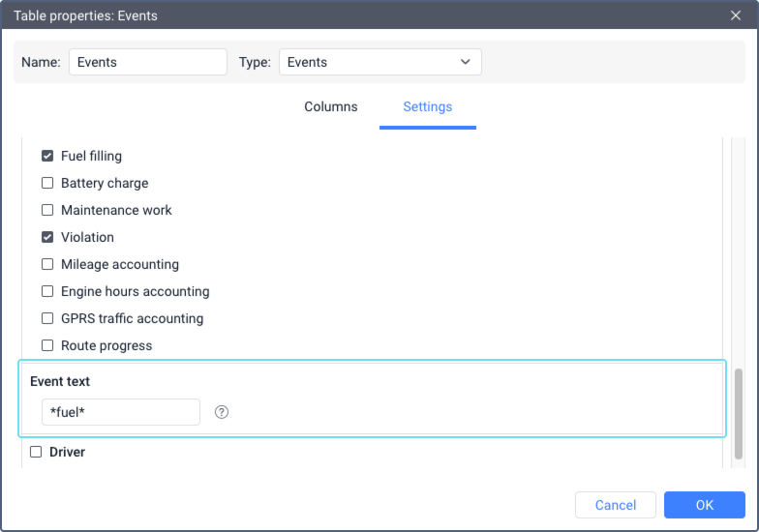Open the Type dropdown chevron
This screenshot has height=532, width=759.
coord(465,62)
